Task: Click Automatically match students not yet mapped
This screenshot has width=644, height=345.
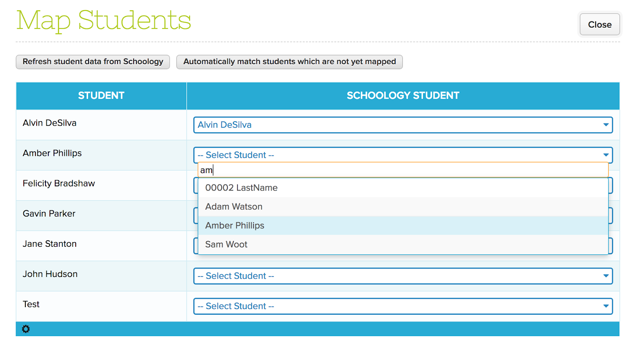Action: tap(289, 62)
